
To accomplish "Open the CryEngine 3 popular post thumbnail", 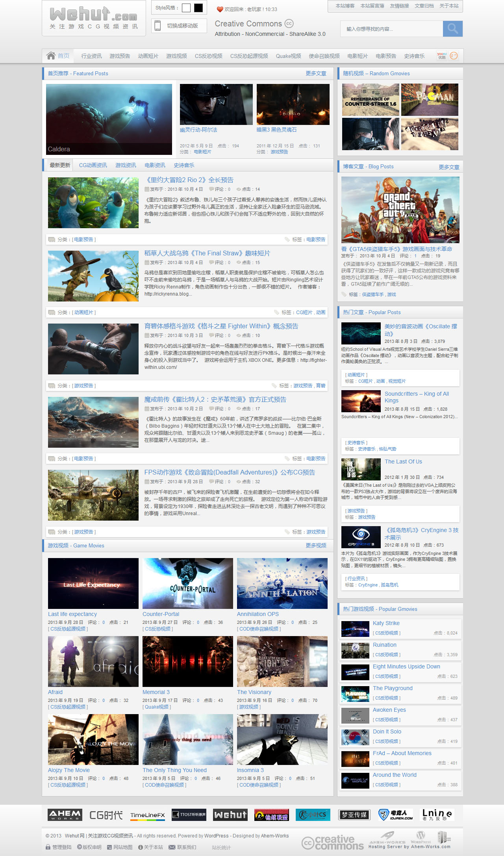I will pos(361,537).
